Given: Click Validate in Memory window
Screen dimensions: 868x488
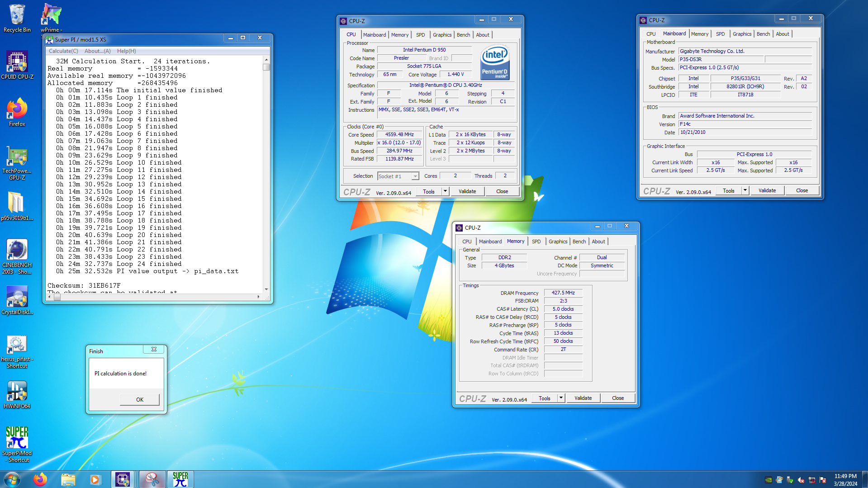Looking at the screenshot, I should (583, 398).
